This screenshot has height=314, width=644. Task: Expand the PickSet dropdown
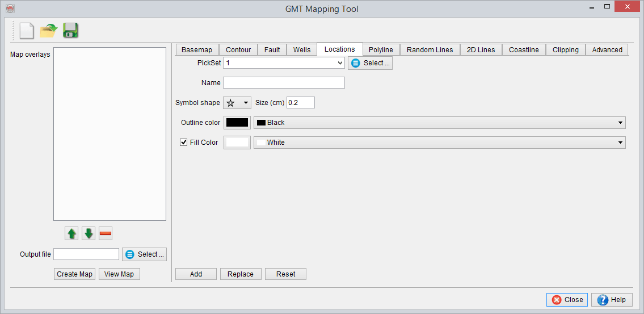tap(284, 63)
